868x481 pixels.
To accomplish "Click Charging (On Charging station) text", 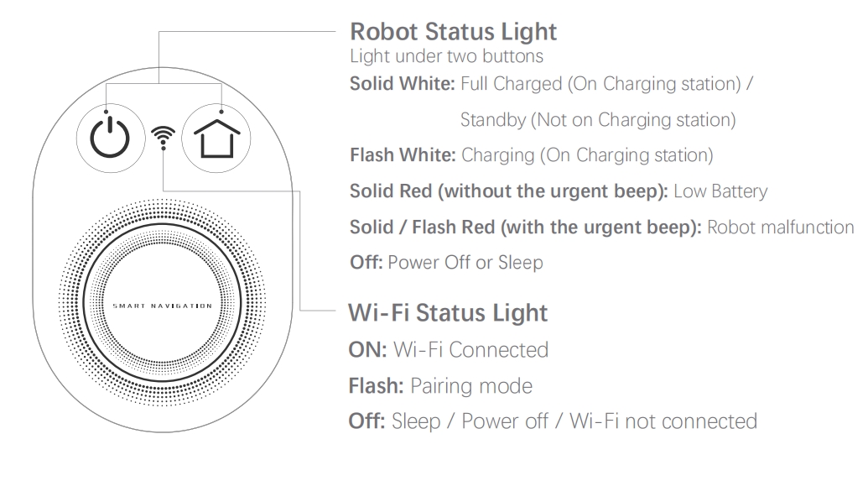I will point(587,155).
